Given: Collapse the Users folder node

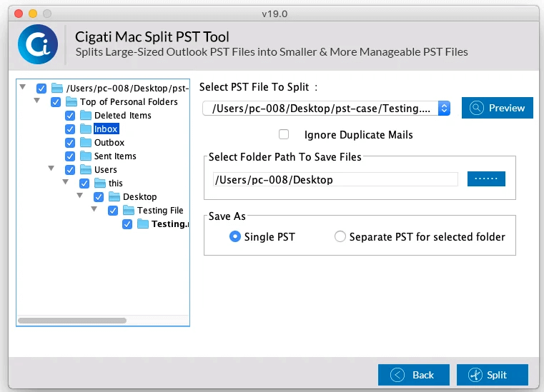Looking at the screenshot, I should tap(51, 168).
